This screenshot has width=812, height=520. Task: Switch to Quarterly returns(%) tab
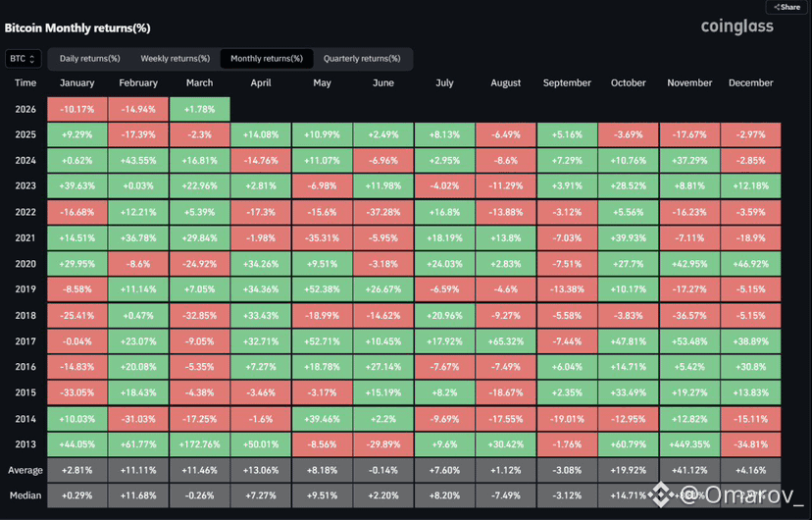tap(362, 59)
